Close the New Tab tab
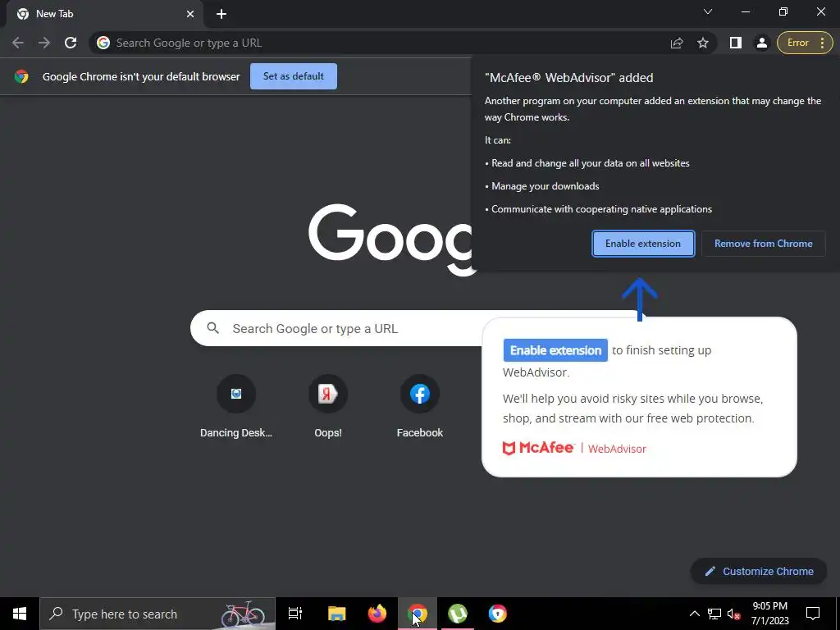840x630 pixels. 190,14
